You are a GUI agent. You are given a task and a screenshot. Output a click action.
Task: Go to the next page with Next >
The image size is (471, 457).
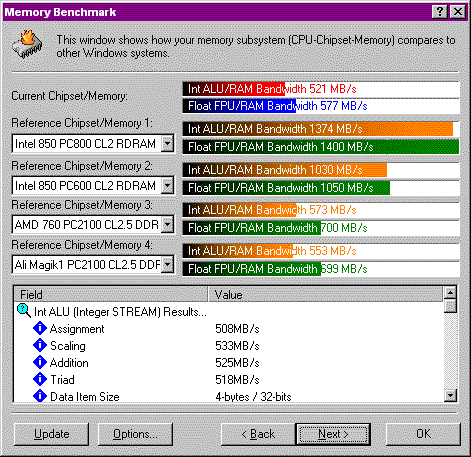[333, 434]
